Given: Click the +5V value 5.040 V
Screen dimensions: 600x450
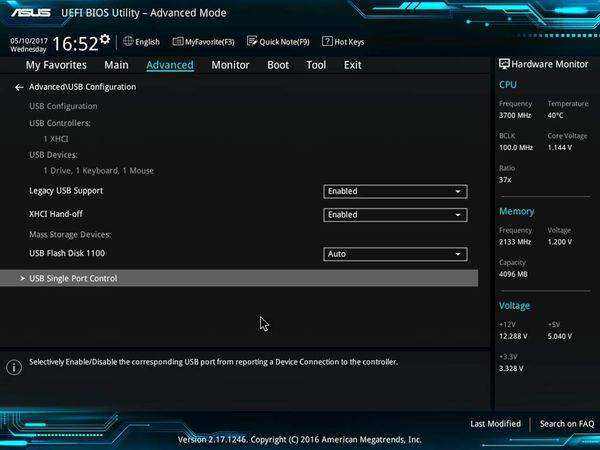Looking at the screenshot, I should tap(560, 336).
